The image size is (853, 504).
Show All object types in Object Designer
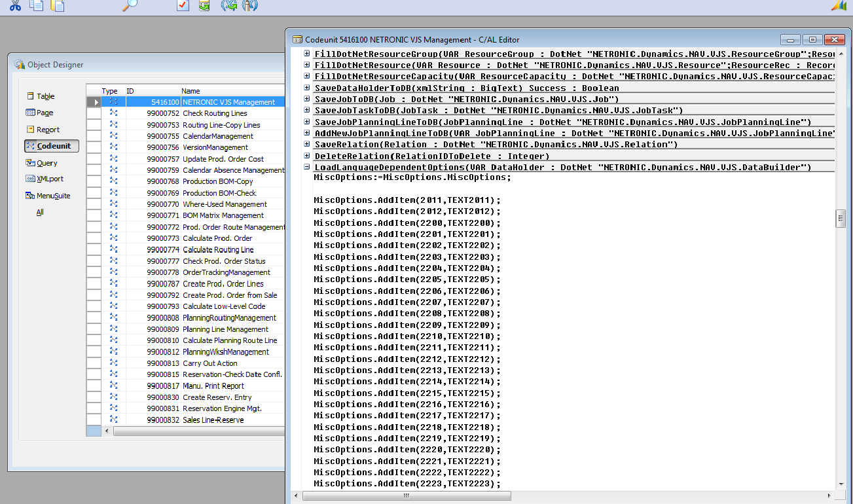point(40,212)
